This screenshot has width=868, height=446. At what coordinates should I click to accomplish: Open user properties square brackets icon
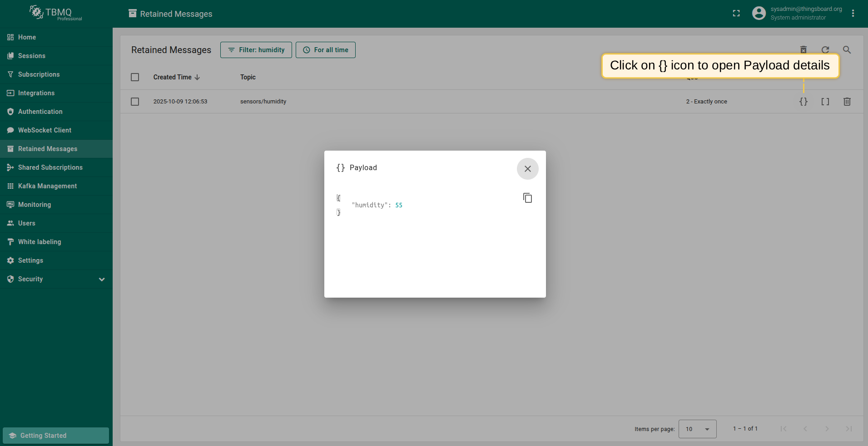pyautogui.click(x=825, y=102)
